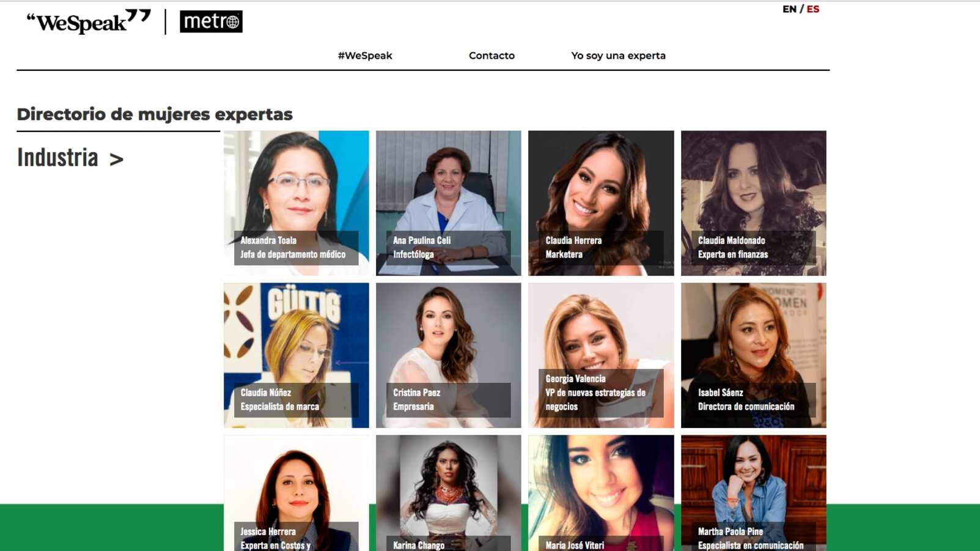Click the arrow next to Industria
Viewport: 980px width, 551px height.
tap(116, 160)
